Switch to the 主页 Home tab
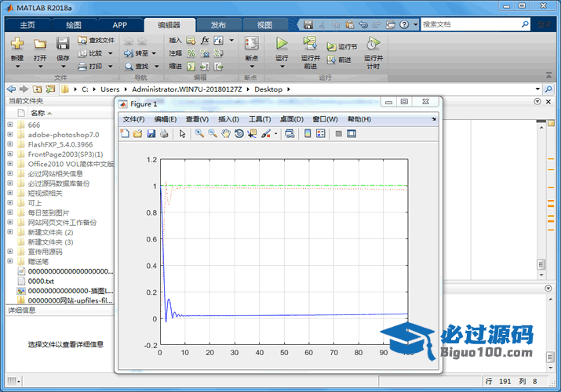Screen dimensions: 561x392 (x=27, y=25)
